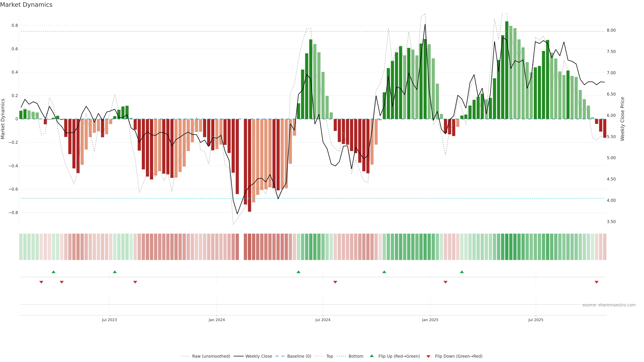Click the Weekly Close Price axis title

point(622,119)
